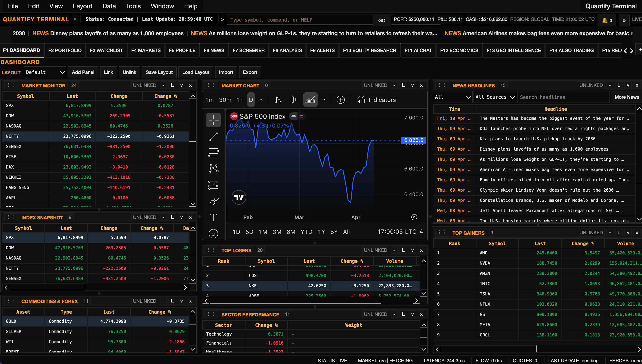Viewport: 642px width, 364px height.
Task: Click the TradingView logo on chart
Action: pos(238,198)
